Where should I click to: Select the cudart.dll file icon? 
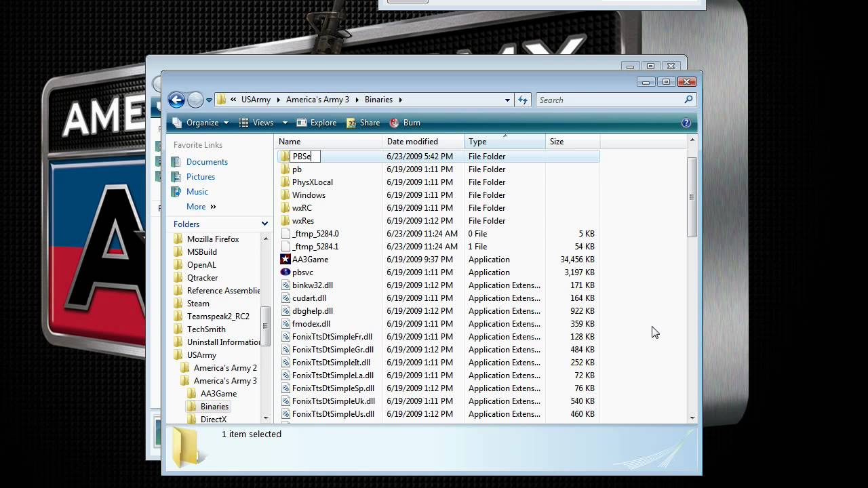pos(285,298)
